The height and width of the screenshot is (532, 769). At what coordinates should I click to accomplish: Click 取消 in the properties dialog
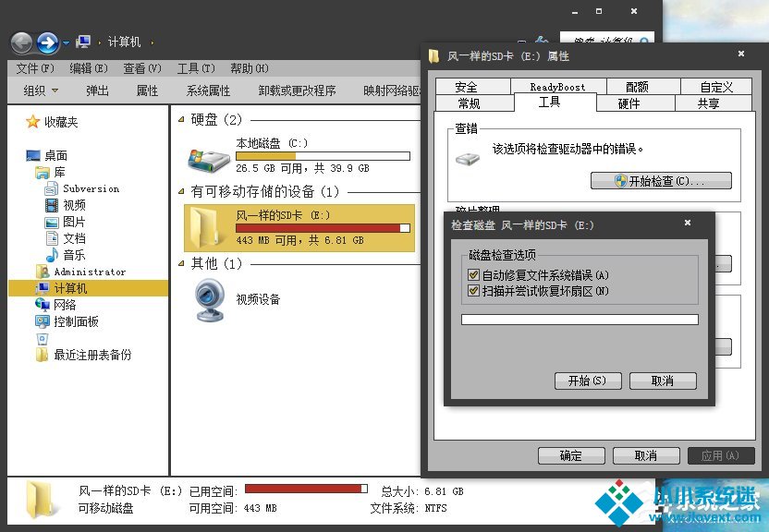click(646, 455)
